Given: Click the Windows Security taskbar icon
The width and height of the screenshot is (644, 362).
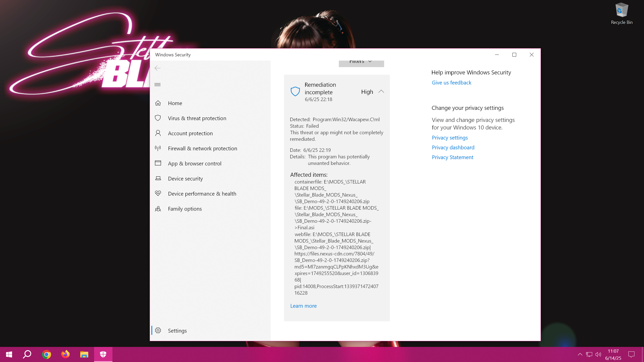Looking at the screenshot, I should click(103, 354).
